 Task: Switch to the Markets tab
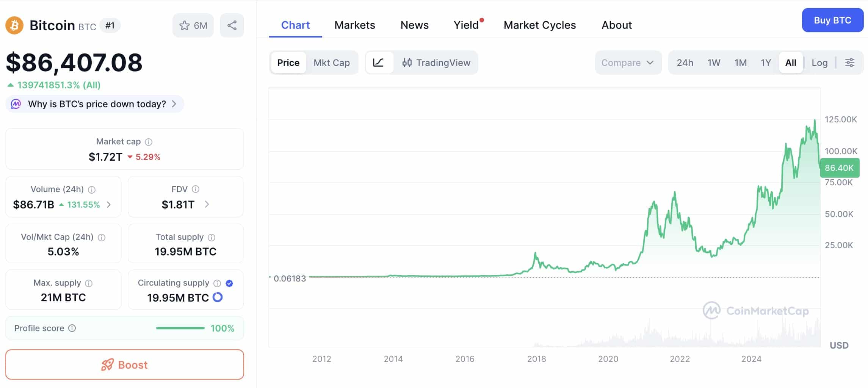pos(355,25)
